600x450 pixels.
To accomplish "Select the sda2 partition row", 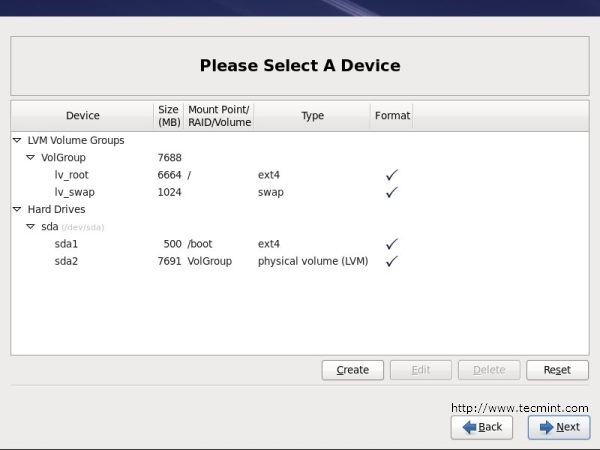I will click(300, 261).
